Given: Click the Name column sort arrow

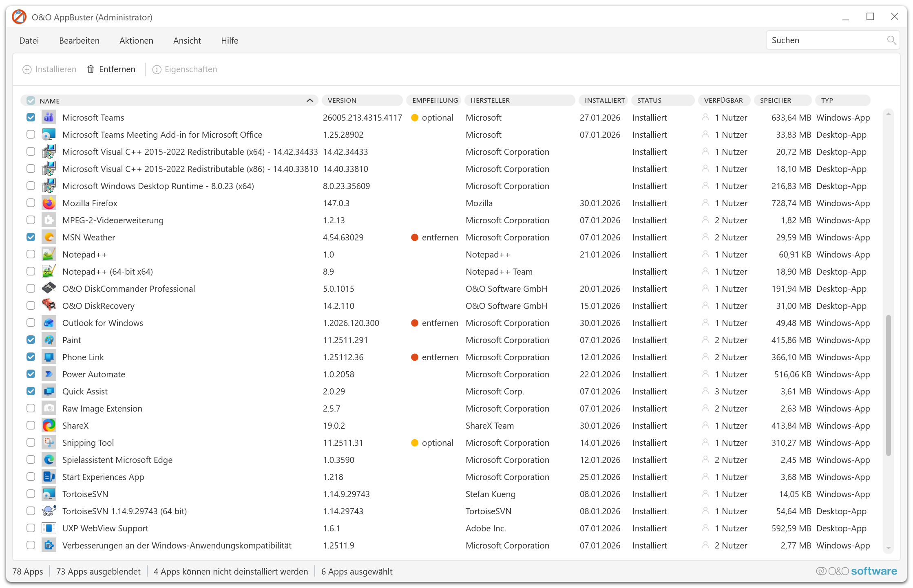Looking at the screenshot, I should point(309,100).
